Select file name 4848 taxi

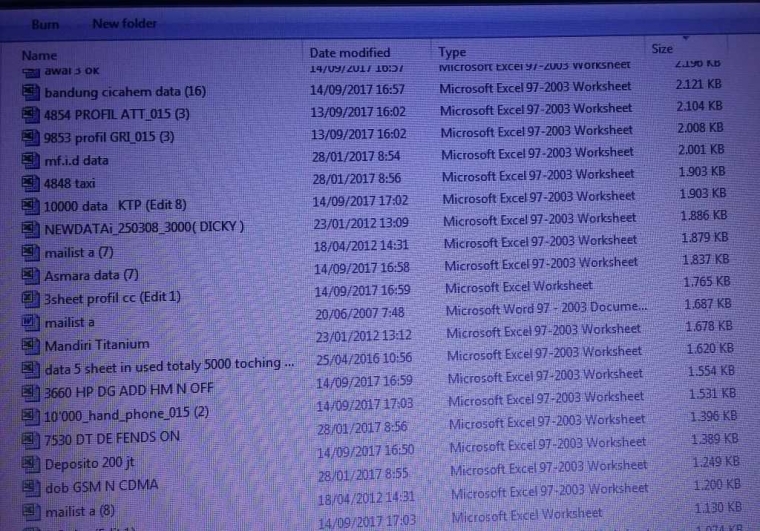pos(69,184)
